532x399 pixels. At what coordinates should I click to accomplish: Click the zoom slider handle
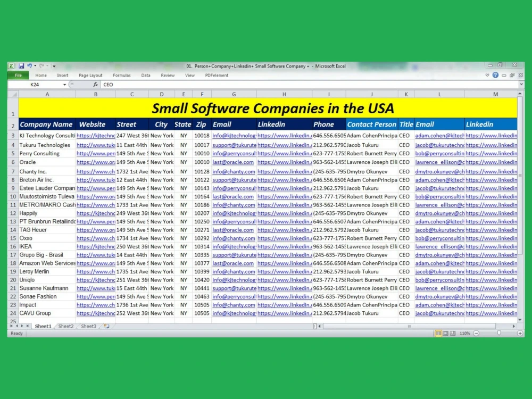(499, 334)
